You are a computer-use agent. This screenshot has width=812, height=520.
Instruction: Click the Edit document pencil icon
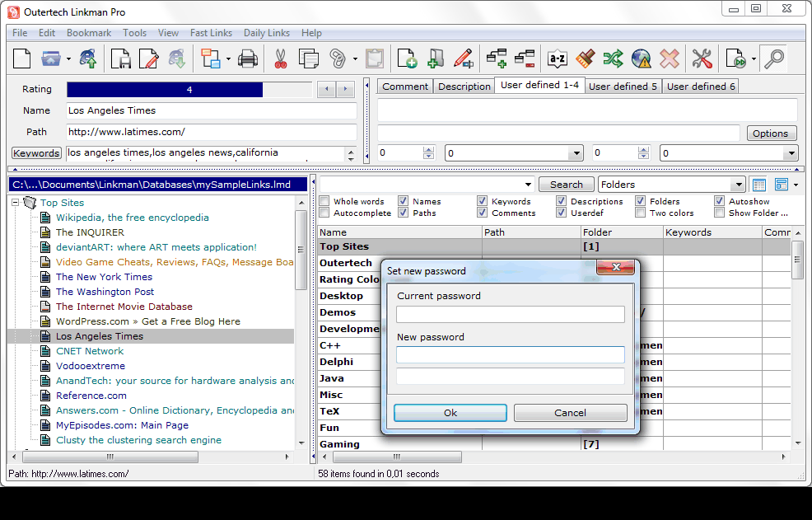click(148, 59)
